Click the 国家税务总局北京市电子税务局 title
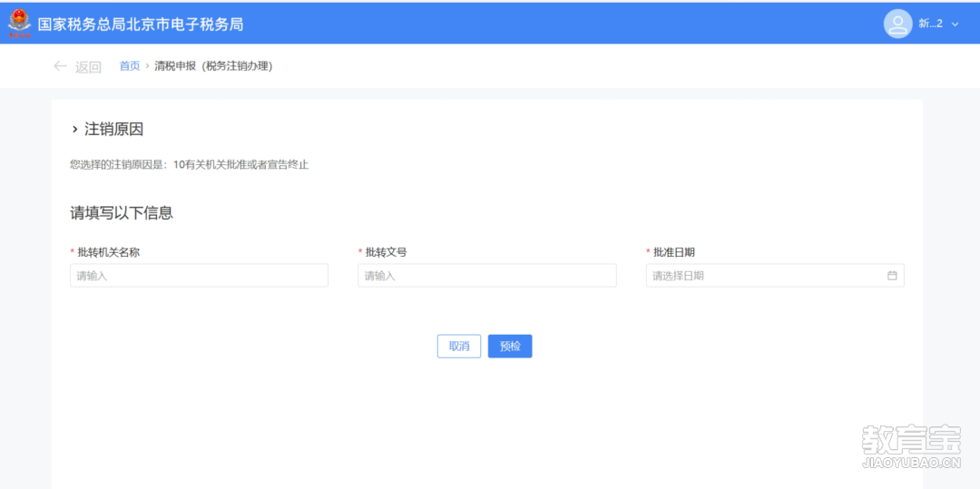The width and height of the screenshot is (980, 489). point(140,24)
